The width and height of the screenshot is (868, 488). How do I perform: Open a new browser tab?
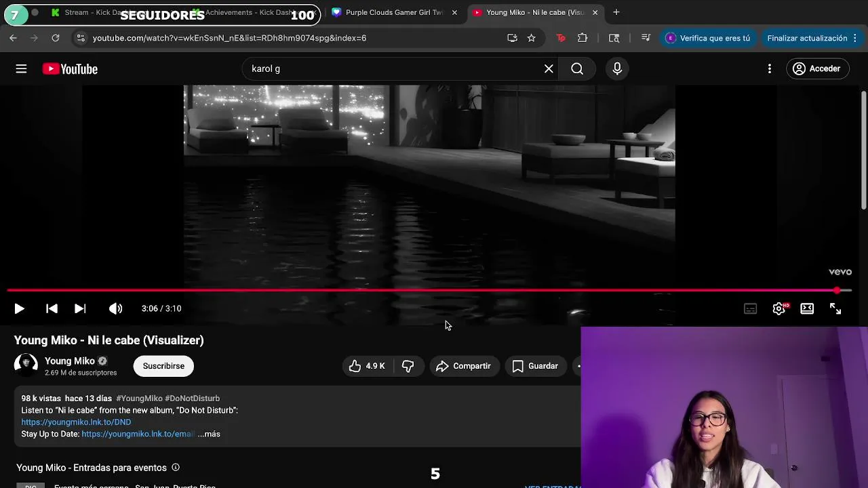tap(616, 12)
